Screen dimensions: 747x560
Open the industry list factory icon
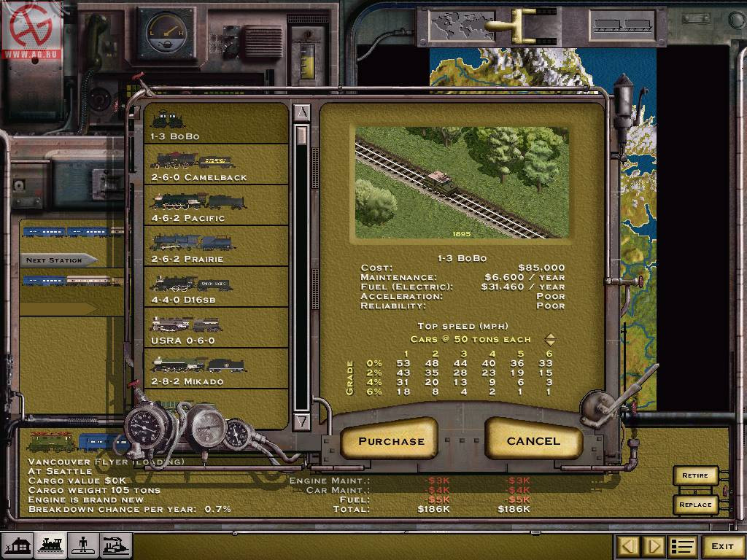click(116, 545)
